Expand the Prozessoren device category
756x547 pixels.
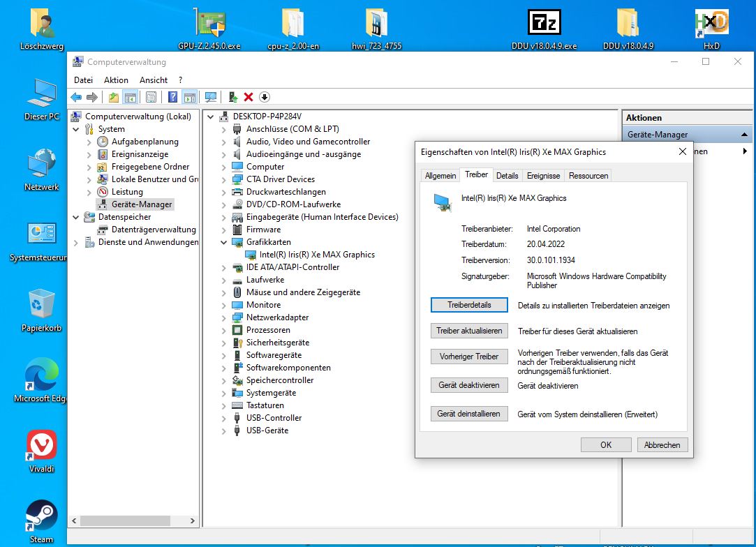tap(223, 331)
